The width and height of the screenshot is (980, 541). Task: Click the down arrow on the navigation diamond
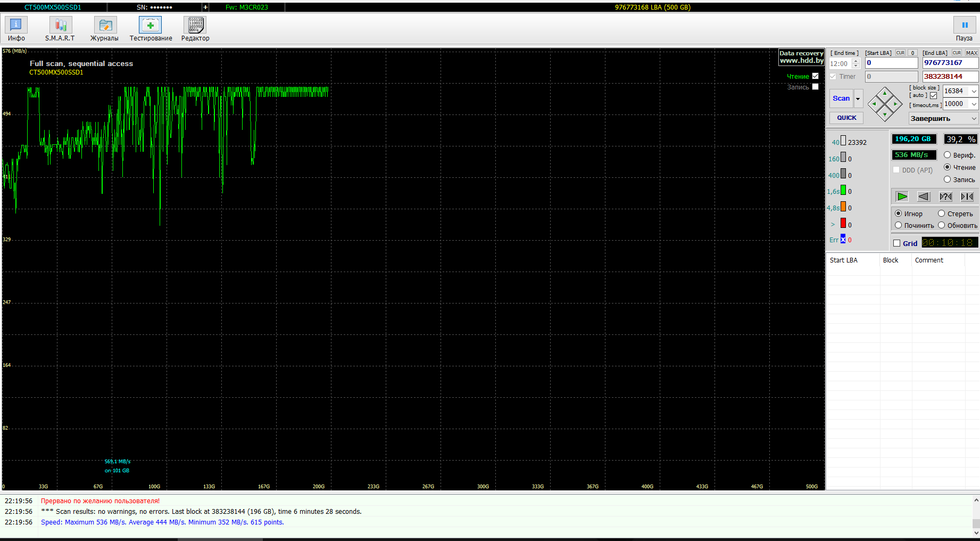click(885, 113)
